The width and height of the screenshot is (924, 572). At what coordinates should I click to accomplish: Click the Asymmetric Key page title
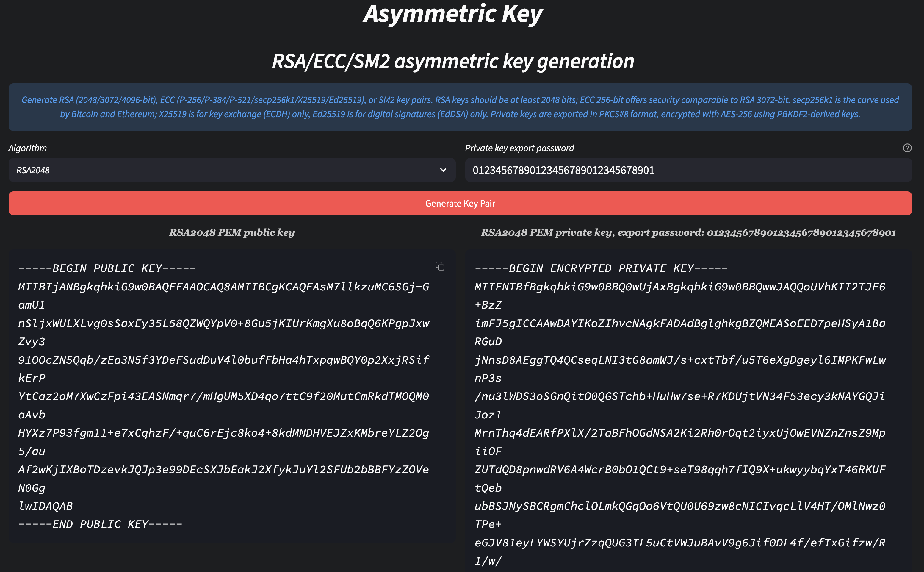[452, 14]
